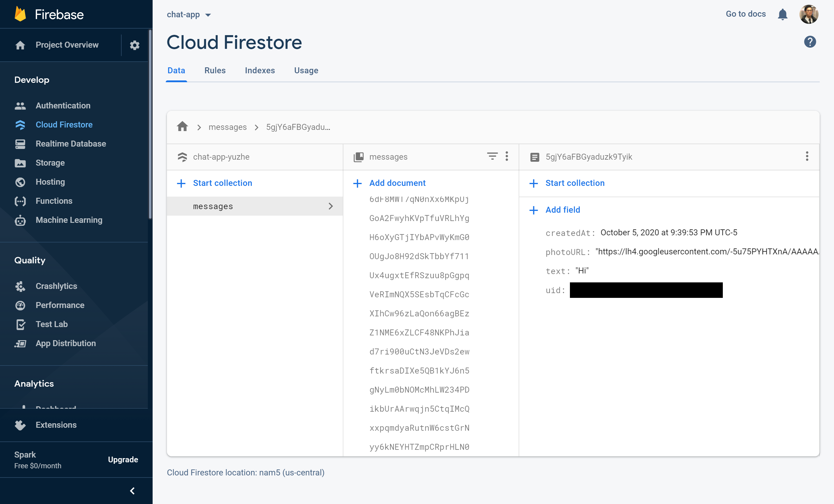Viewport: 834px width, 504px height.
Task: Open messages collection three-dot menu
Action: point(506,156)
